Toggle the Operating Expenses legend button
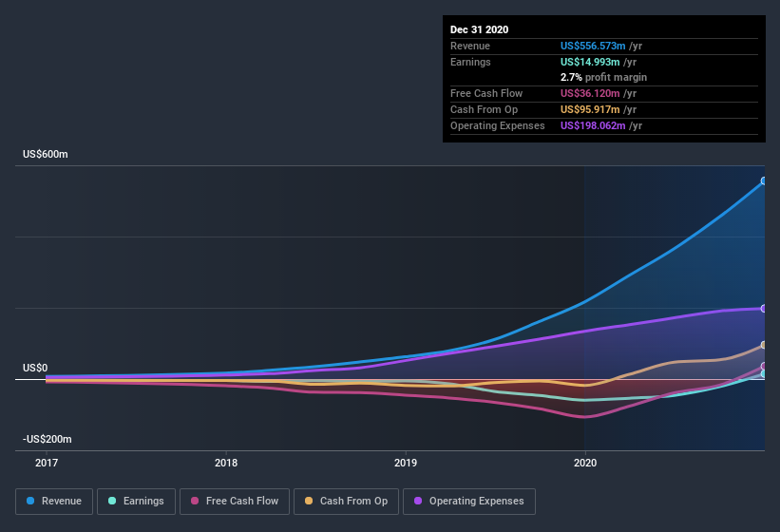The height and width of the screenshot is (532, 780). (469, 502)
